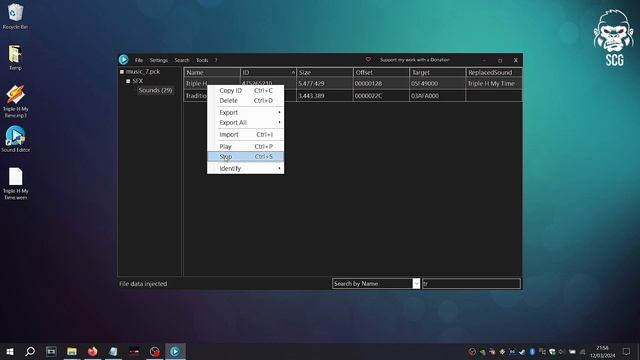Image resolution: width=640 pixels, height=360 pixels.
Task: Click size cell 3.443.389
Action: (x=324, y=96)
